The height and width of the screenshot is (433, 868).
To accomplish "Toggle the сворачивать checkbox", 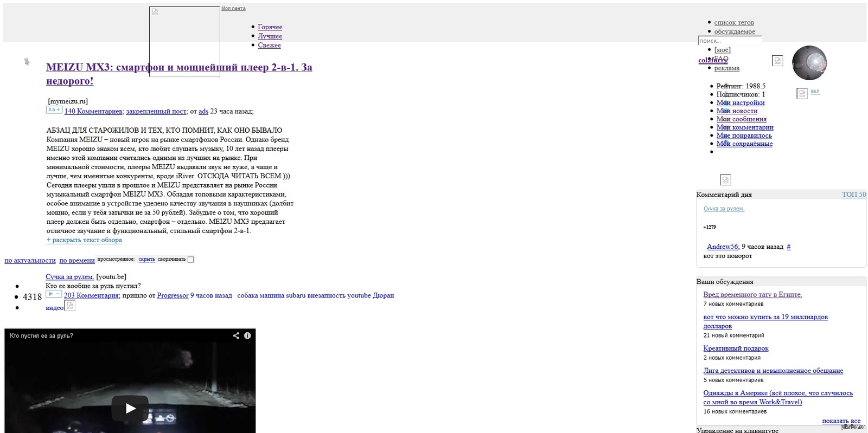I will 190,260.
